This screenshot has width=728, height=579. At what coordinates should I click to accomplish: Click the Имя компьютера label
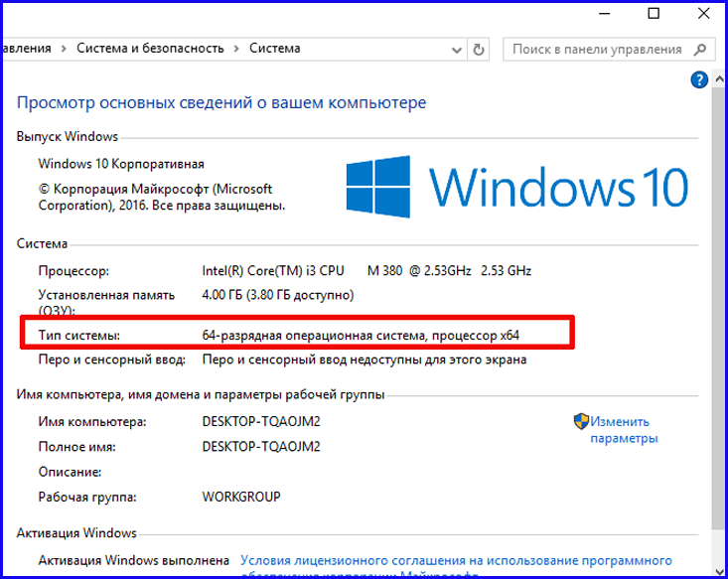92,422
